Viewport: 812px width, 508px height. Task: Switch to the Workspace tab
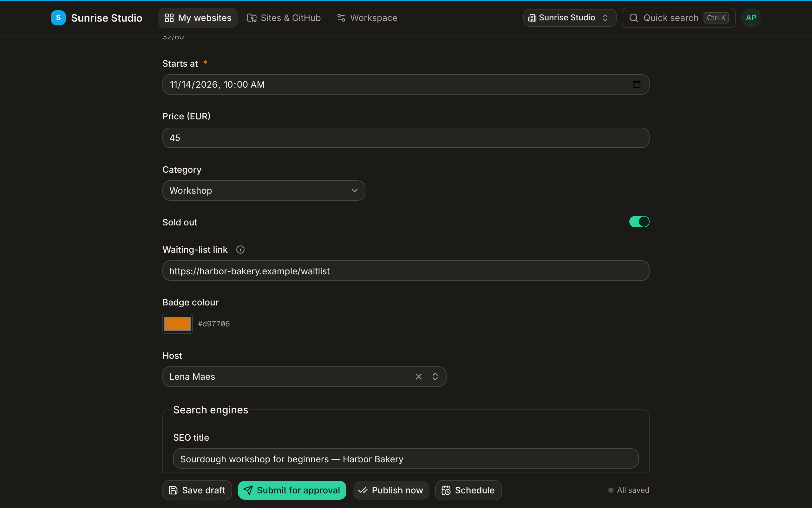pos(367,18)
